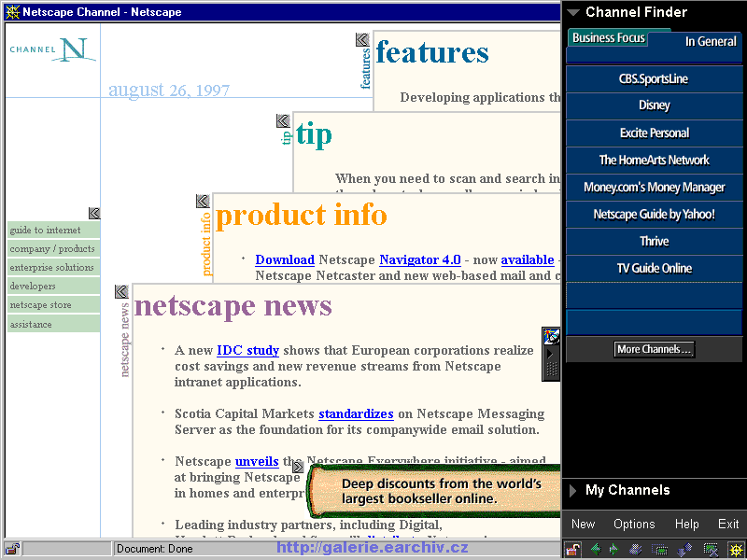Image resolution: width=747 pixels, height=560 pixels.
Task: Click the Print icon in the Netcaster toolbar
Action: tap(636, 550)
